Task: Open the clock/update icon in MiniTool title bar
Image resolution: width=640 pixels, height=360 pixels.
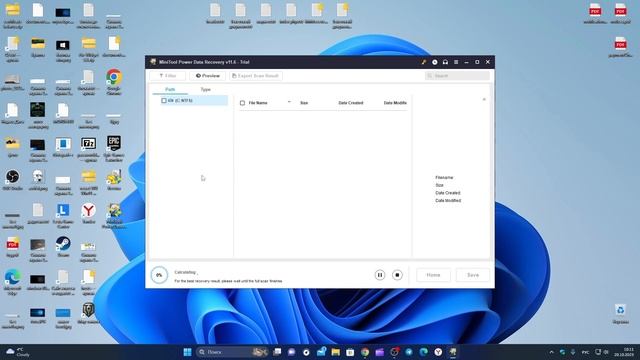Action: tap(435, 62)
